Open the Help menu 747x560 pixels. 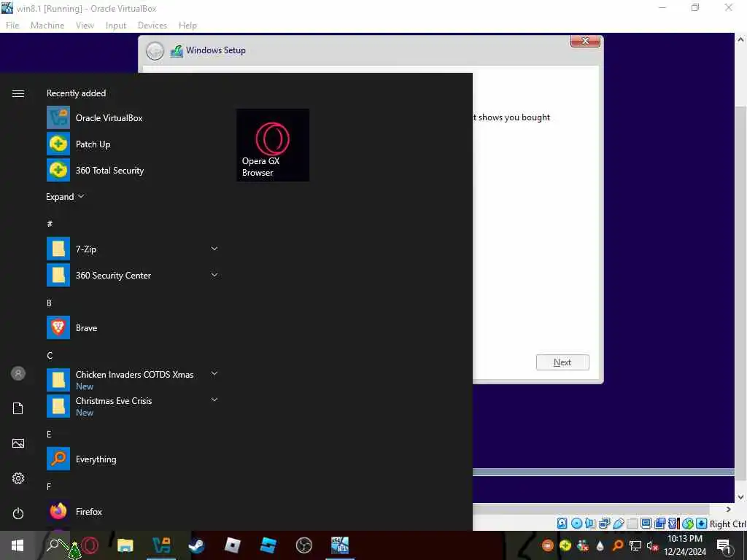(187, 26)
